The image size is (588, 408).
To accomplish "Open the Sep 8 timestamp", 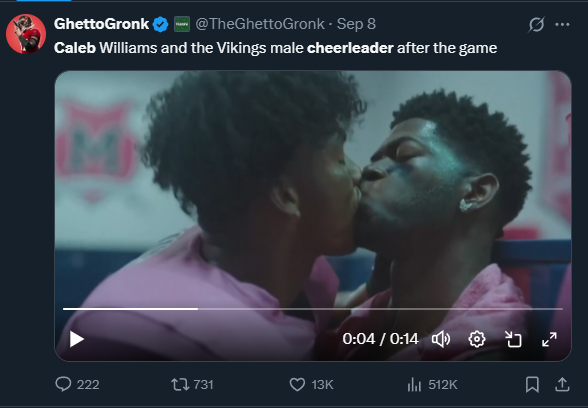I will [356, 24].
